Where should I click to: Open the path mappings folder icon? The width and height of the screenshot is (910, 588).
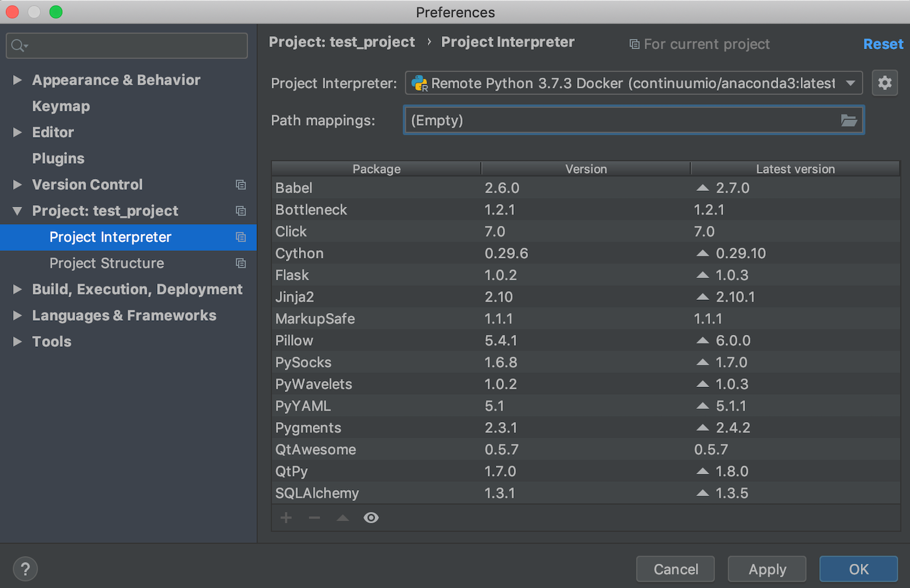pyautogui.click(x=849, y=120)
